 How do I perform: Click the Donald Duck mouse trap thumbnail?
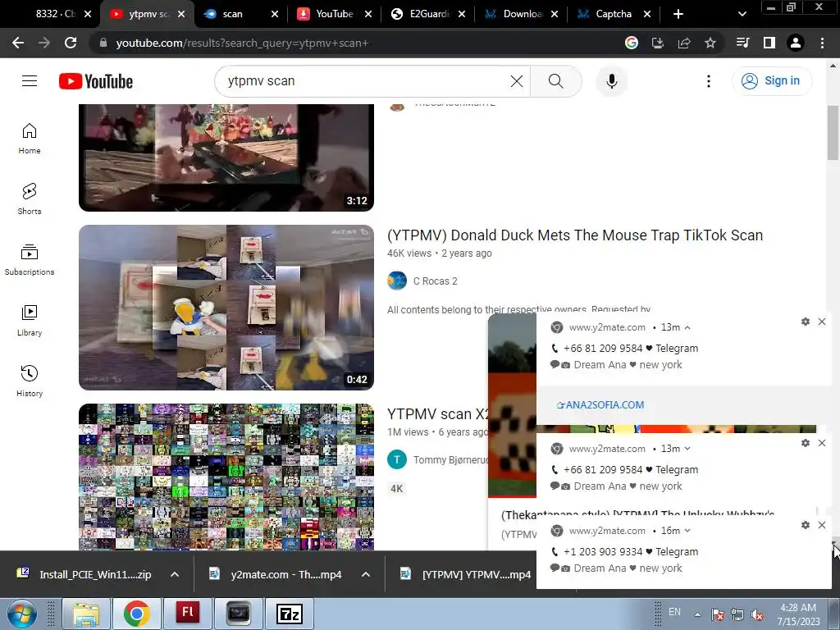click(x=226, y=308)
